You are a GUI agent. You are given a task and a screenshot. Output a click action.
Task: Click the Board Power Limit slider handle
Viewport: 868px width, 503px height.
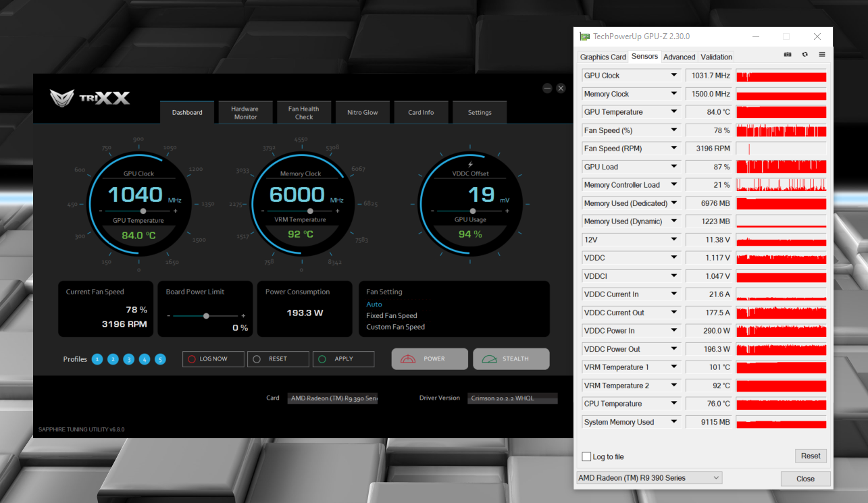pyautogui.click(x=206, y=316)
